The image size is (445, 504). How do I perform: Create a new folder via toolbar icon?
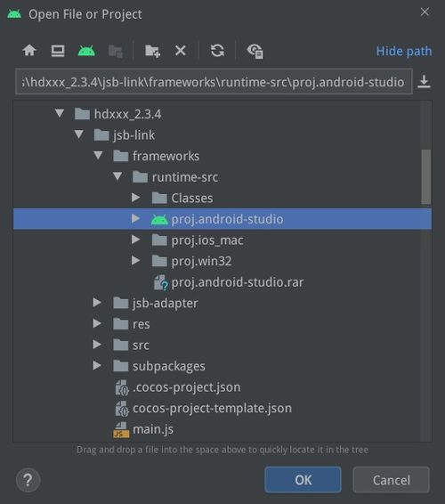pyautogui.click(x=152, y=51)
